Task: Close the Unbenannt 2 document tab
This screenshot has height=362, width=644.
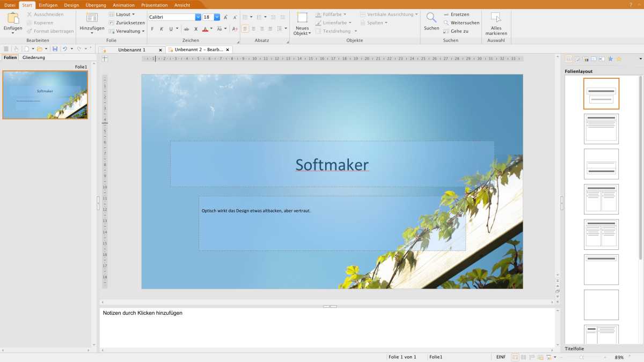Action: [x=228, y=50]
